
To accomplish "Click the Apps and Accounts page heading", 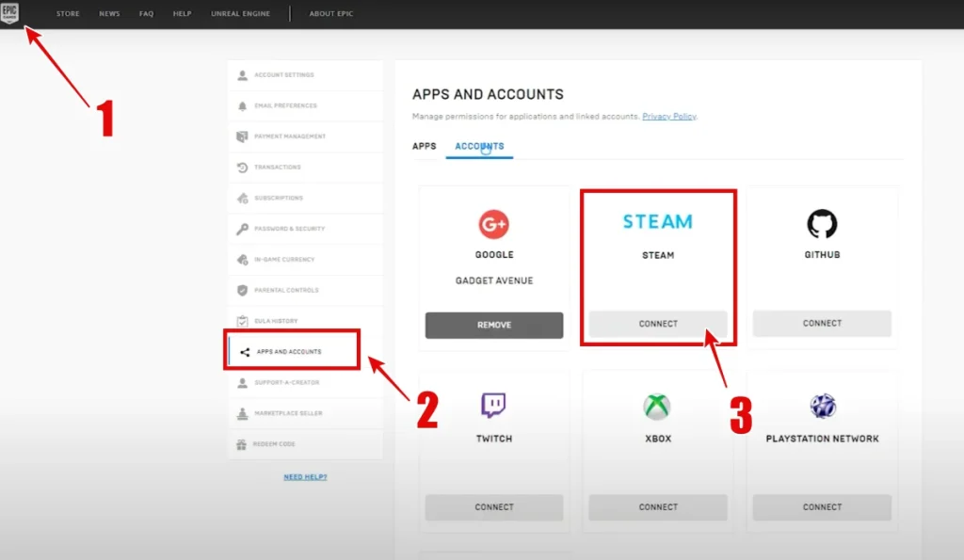I will pos(489,94).
